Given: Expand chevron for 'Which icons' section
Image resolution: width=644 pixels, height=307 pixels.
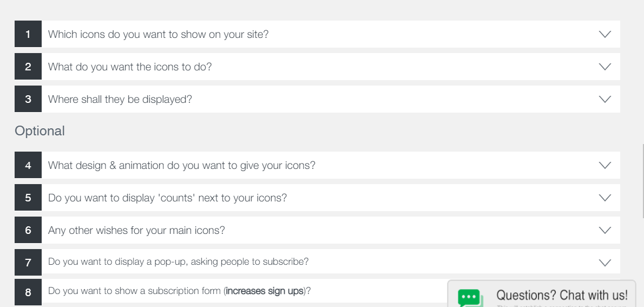Looking at the screenshot, I should pyautogui.click(x=605, y=34).
